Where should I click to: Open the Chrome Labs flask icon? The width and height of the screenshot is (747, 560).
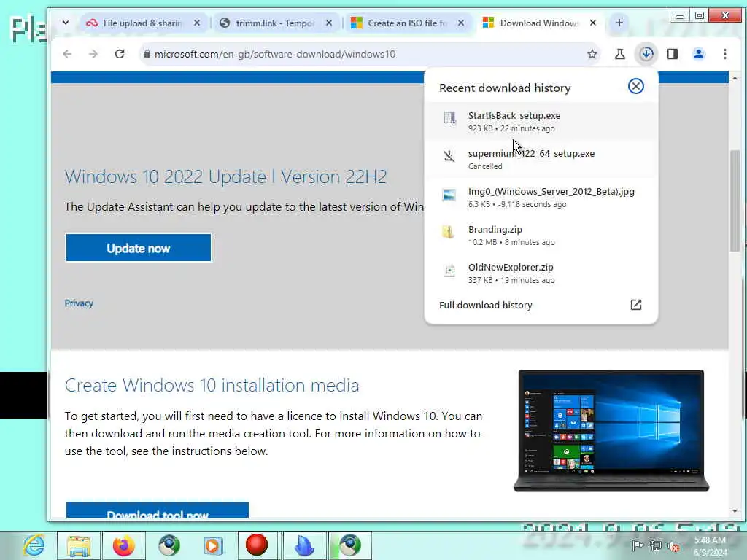(x=620, y=54)
